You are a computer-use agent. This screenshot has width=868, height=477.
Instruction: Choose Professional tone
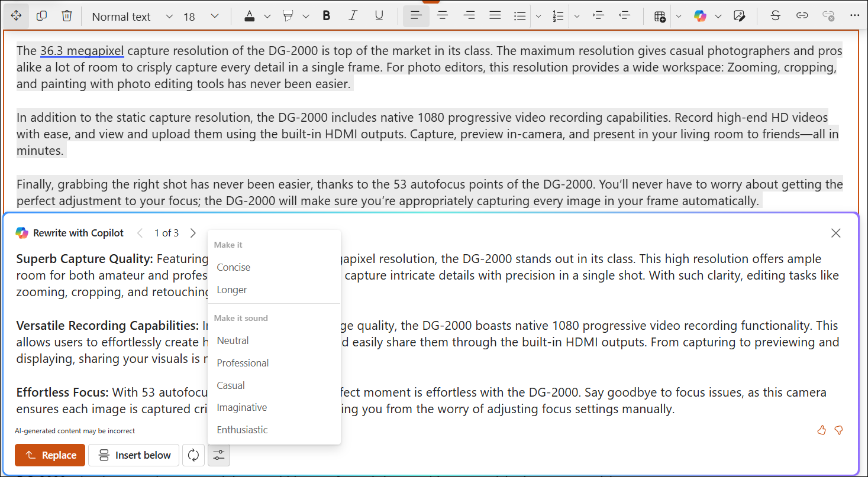click(x=243, y=362)
